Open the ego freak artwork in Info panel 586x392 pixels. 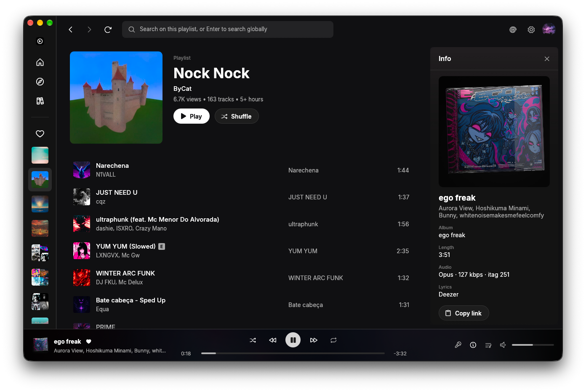494,132
